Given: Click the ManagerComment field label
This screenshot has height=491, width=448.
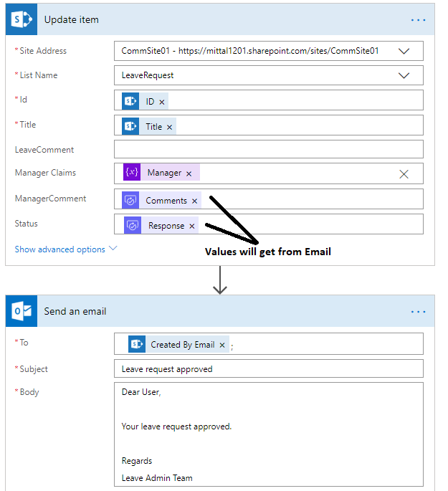Looking at the screenshot, I should pyautogui.click(x=50, y=199).
